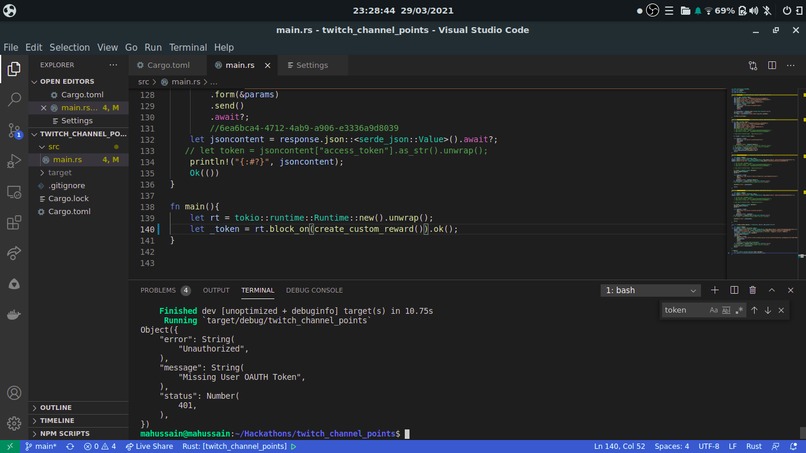Close the terminal panel
806x453 pixels.
point(791,290)
